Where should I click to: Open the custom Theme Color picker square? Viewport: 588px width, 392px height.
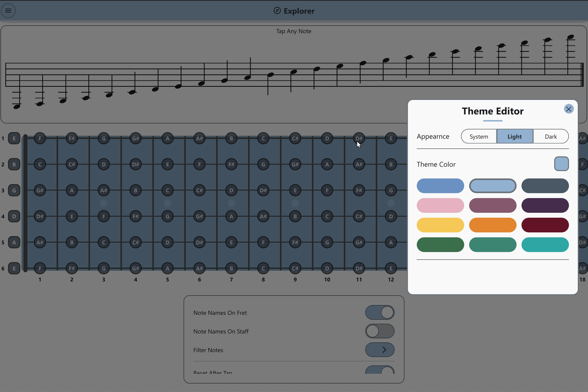point(561,164)
